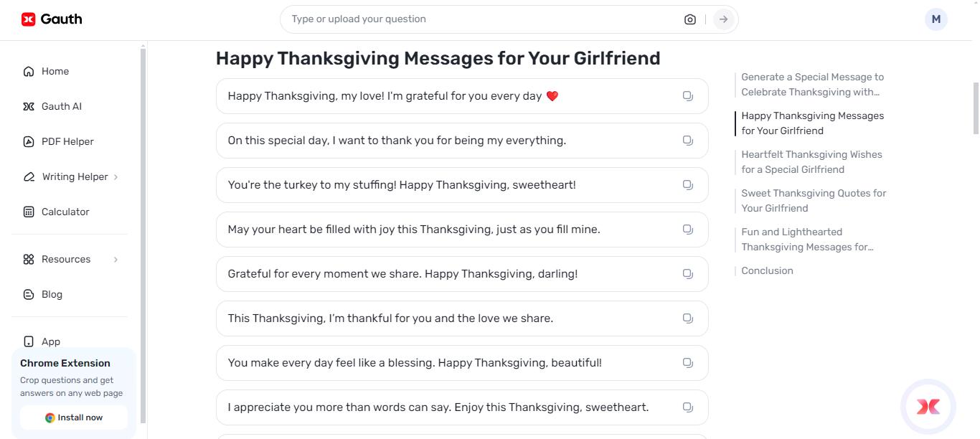980x439 pixels.
Task: Open Heartfelt Thanksgiving Wishes section
Action: (x=811, y=161)
